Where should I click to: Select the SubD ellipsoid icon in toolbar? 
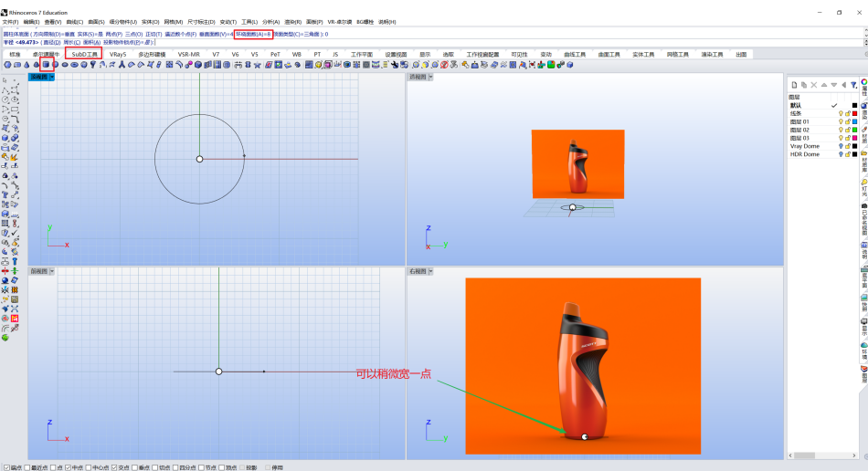point(65,65)
